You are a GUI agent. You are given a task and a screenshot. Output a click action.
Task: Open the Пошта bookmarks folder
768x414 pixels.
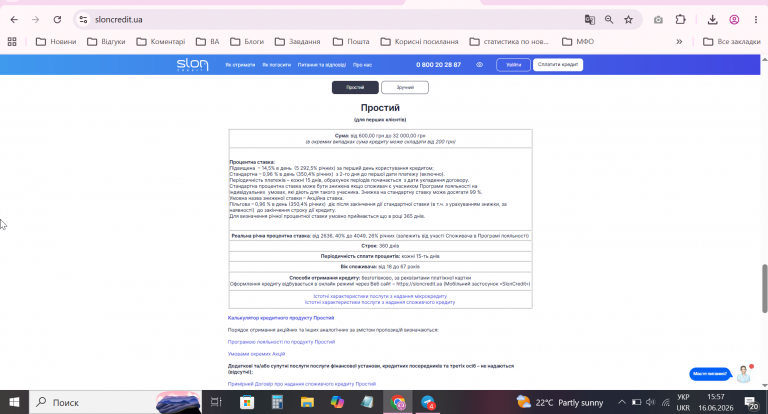tap(351, 42)
